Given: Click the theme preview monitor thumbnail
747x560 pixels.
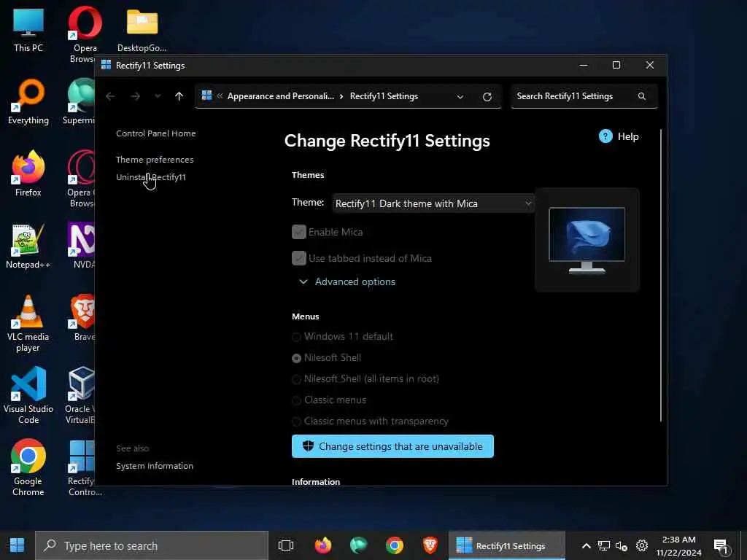Looking at the screenshot, I should pyautogui.click(x=587, y=239).
